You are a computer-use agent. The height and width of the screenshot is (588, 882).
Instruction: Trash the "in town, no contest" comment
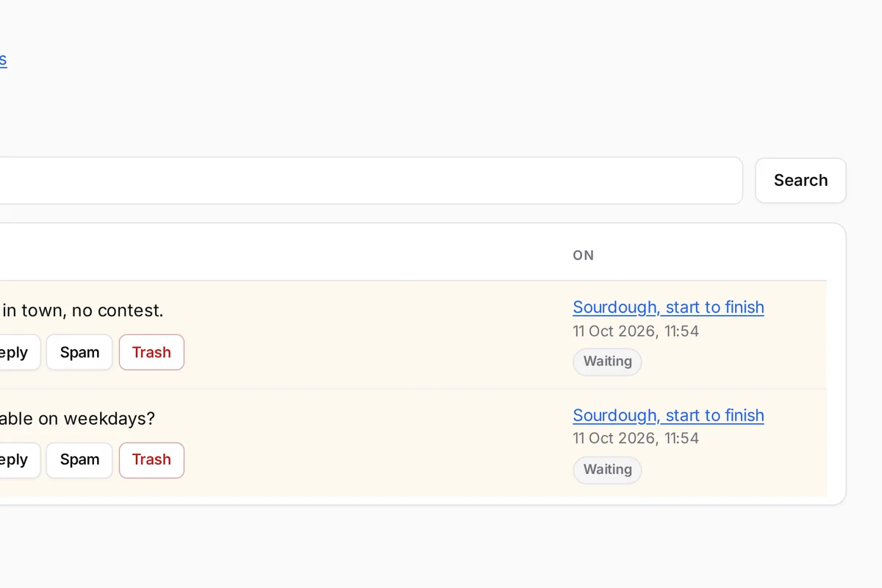point(151,352)
